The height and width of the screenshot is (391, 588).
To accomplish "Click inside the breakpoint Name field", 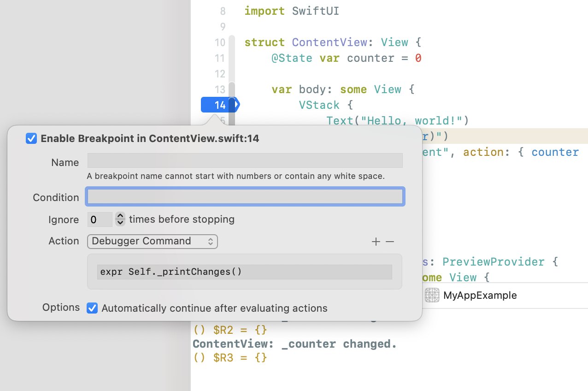I will coord(245,160).
